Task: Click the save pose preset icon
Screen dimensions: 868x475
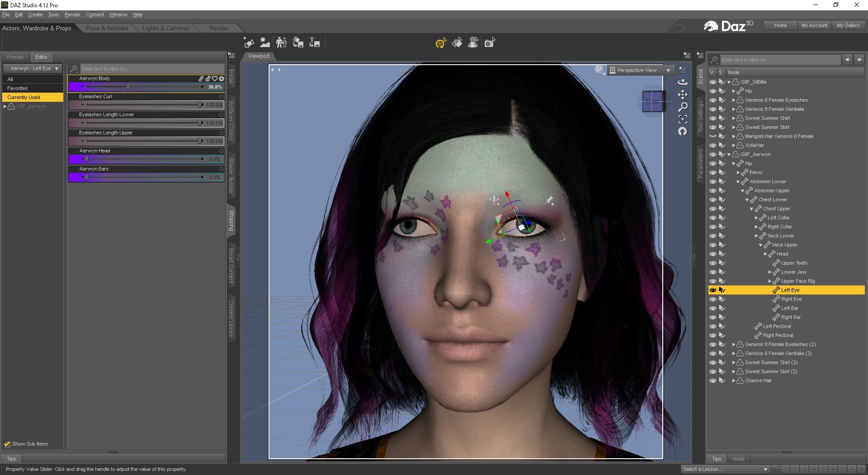Action: coord(314,43)
